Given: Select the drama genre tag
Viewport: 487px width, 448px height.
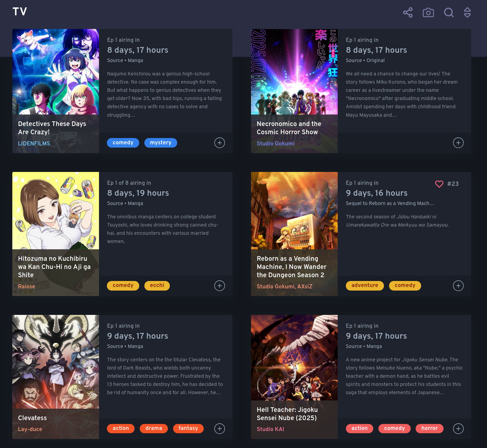Looking at the screenshot, I should click(154, 429).
